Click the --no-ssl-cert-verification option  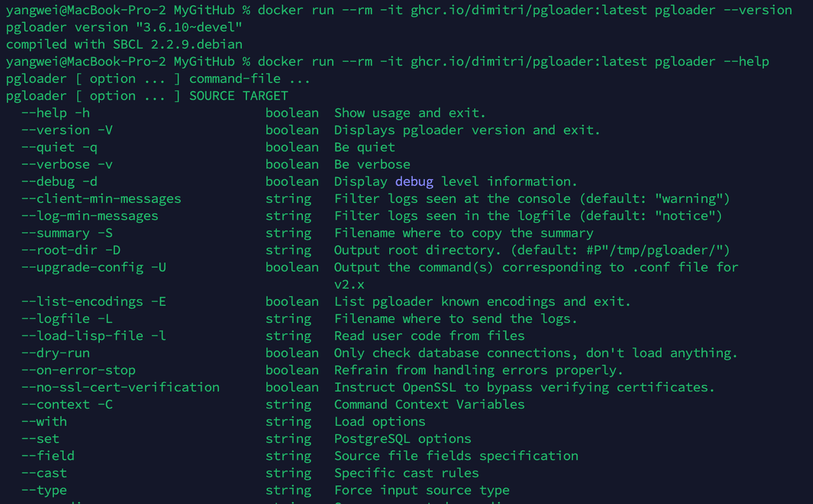[120, 387]
